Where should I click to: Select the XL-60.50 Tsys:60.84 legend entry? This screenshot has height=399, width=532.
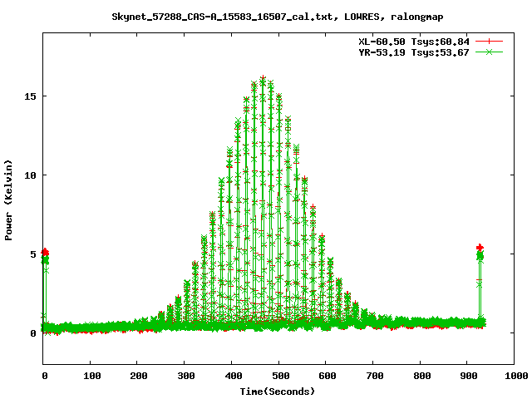[x=414, y=42]
